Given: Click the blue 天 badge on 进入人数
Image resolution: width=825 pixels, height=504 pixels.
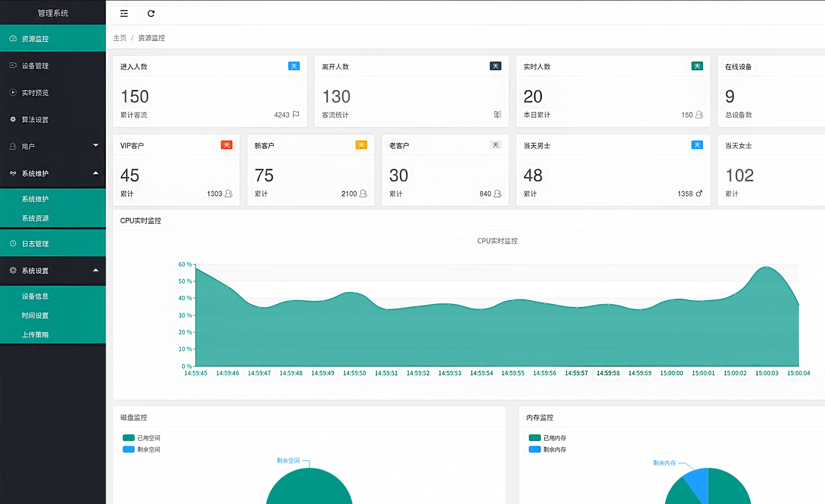Looking at the screenshot, I should tap(294, 66).
